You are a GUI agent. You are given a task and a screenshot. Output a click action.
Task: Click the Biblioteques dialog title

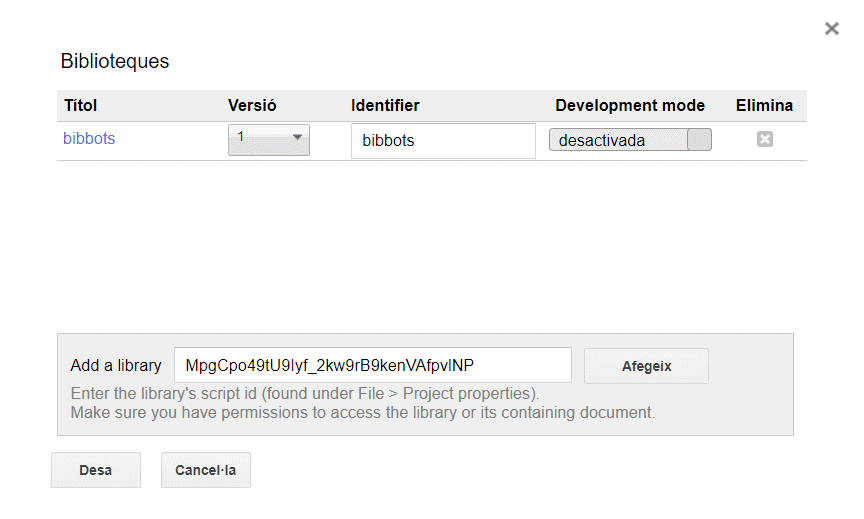(115, 61)
